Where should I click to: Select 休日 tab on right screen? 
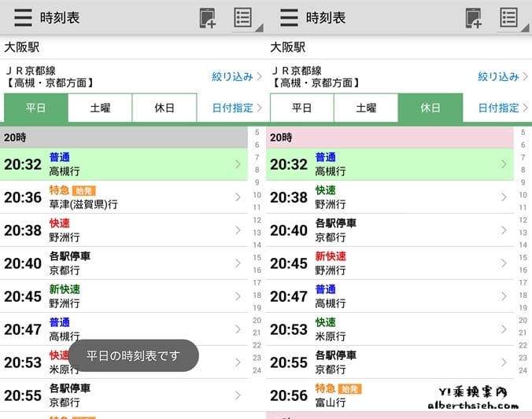[430, 108]
